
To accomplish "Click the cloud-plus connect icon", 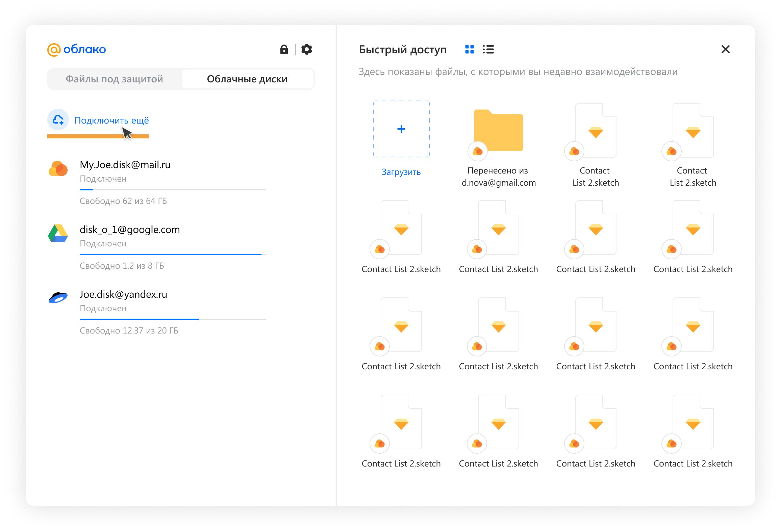I will [58, 119].
